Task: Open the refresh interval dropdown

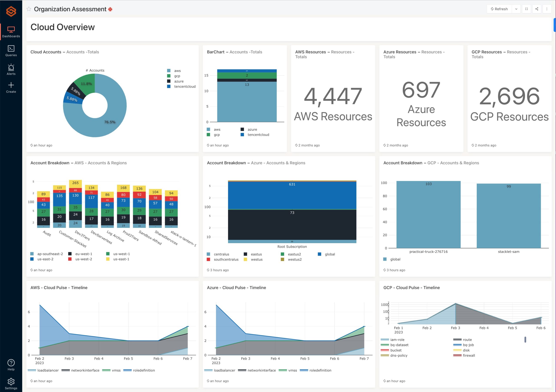Action: pos(516,9)
